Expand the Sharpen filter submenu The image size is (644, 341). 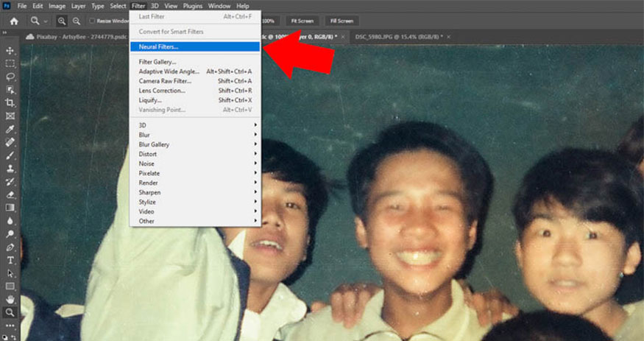(x=195, y=192)
